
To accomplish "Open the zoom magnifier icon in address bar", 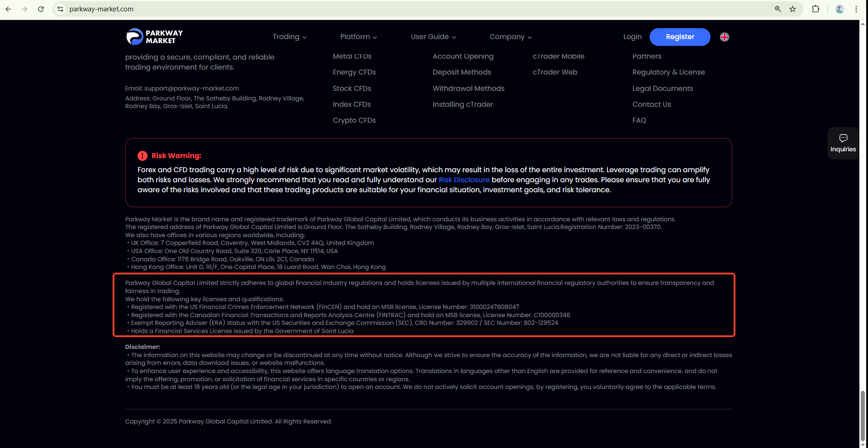I will click(x=778, y=9).
